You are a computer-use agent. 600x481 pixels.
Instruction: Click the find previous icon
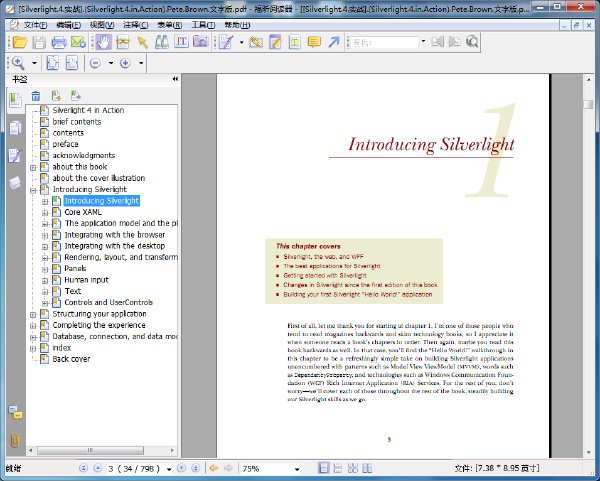click(437, 42)
